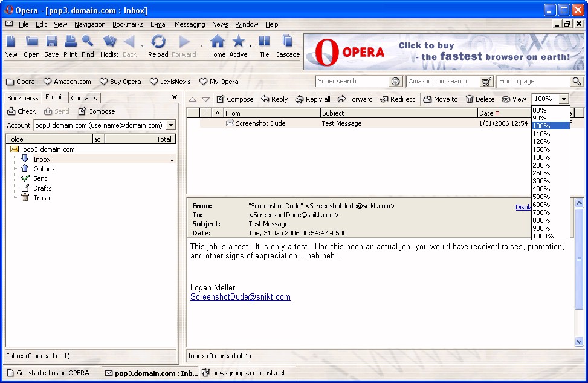Click Compose in the mail toolbar

(x=235, y=99)
